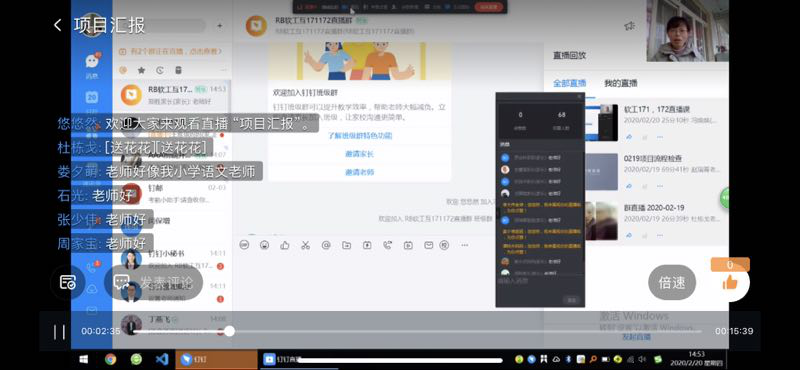Open the 倍速 playback speed selector
This screenshot has width=800, height=370.
tap(671, 282)
